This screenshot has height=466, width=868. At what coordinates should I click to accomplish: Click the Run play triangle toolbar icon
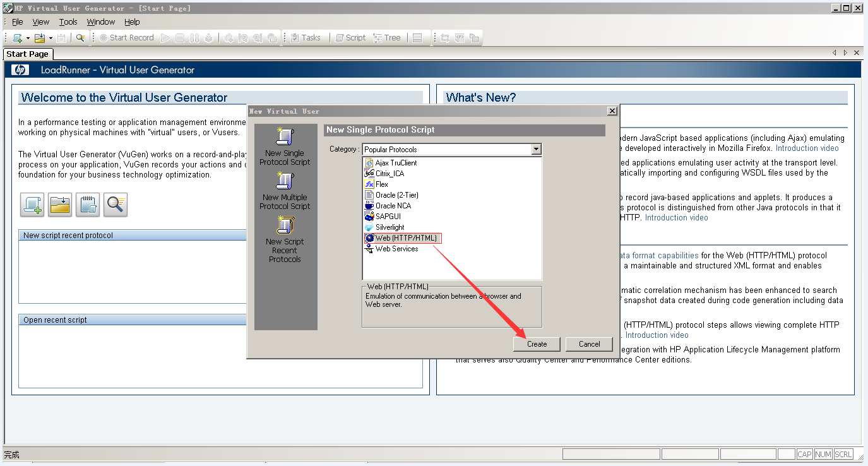165,38
